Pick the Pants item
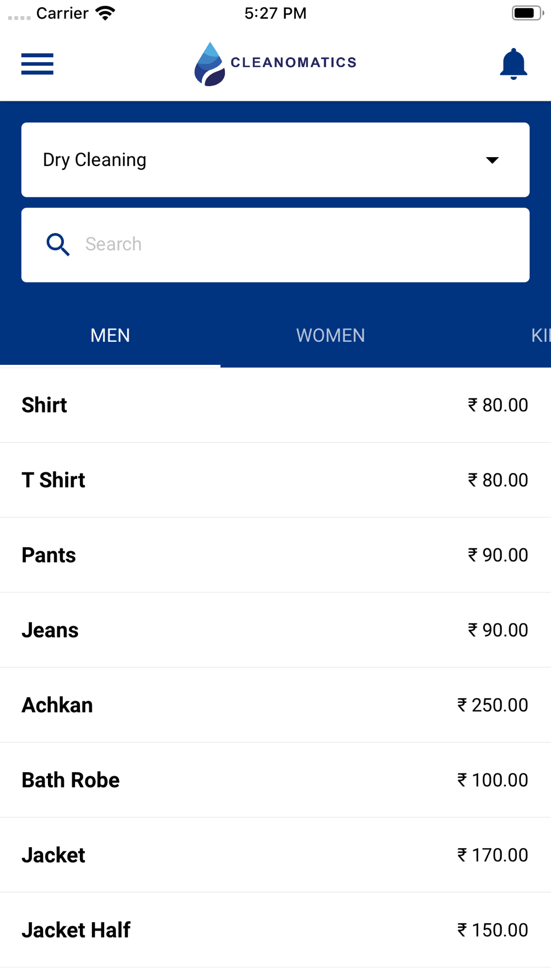This screenshot has height=980, width=551. pyautogui.click(x=275, y=555)
